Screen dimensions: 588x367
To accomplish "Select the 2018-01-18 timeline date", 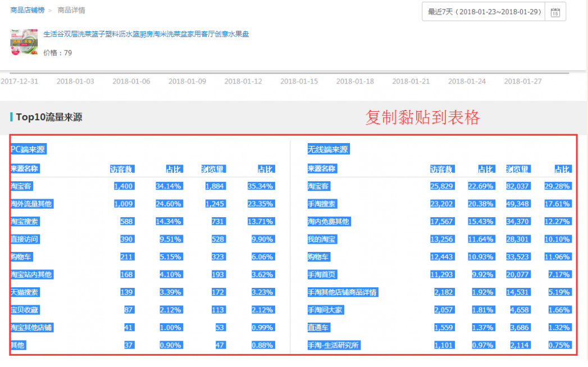I will 355,81.
